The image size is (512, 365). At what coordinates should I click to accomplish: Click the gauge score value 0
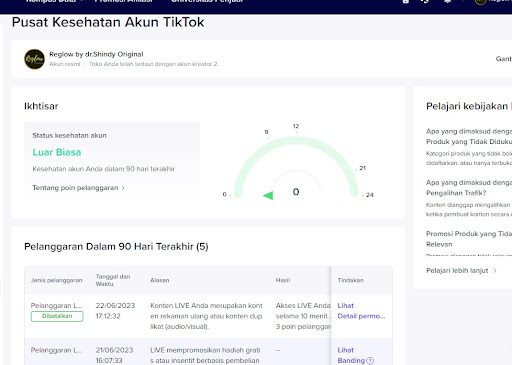[x=296, y=192]
